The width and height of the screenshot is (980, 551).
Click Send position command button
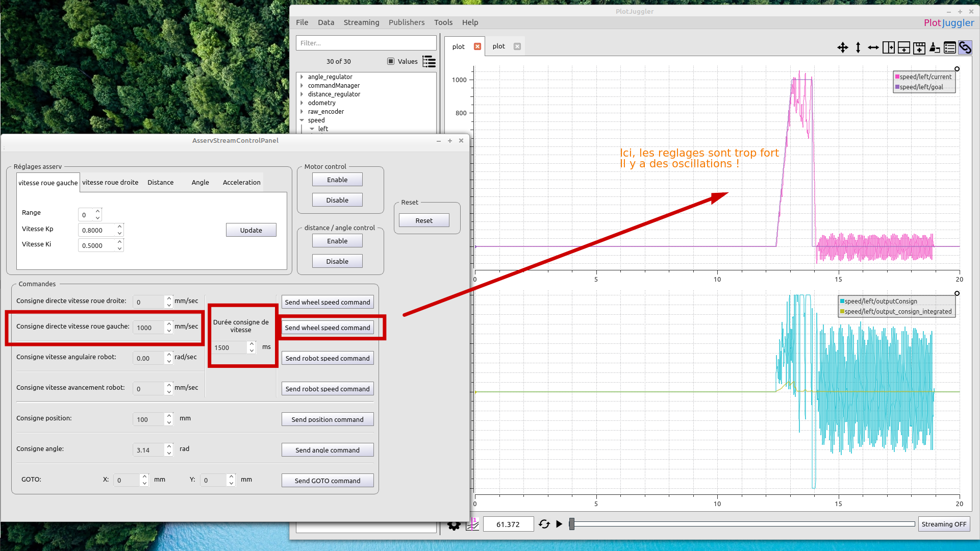click(x=328, y=419)
